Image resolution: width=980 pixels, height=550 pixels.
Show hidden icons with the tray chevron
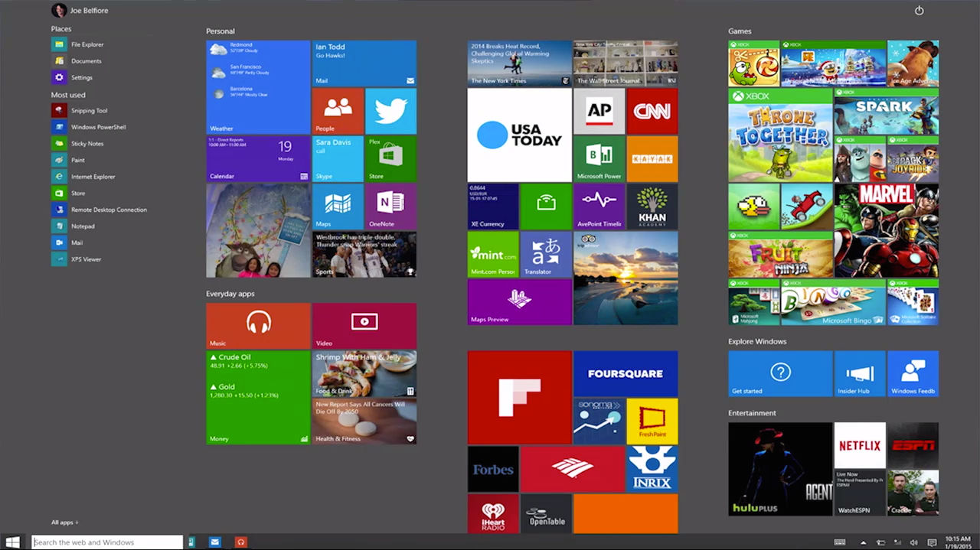pos(864,542)
